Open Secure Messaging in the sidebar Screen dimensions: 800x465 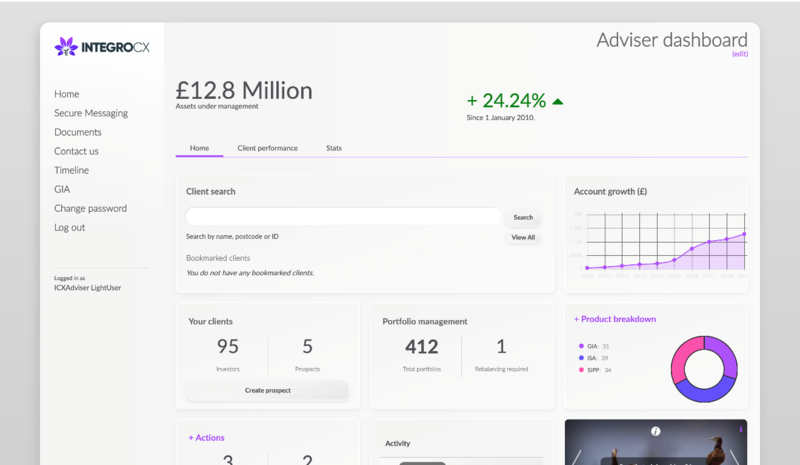click(x=91, y=113)
